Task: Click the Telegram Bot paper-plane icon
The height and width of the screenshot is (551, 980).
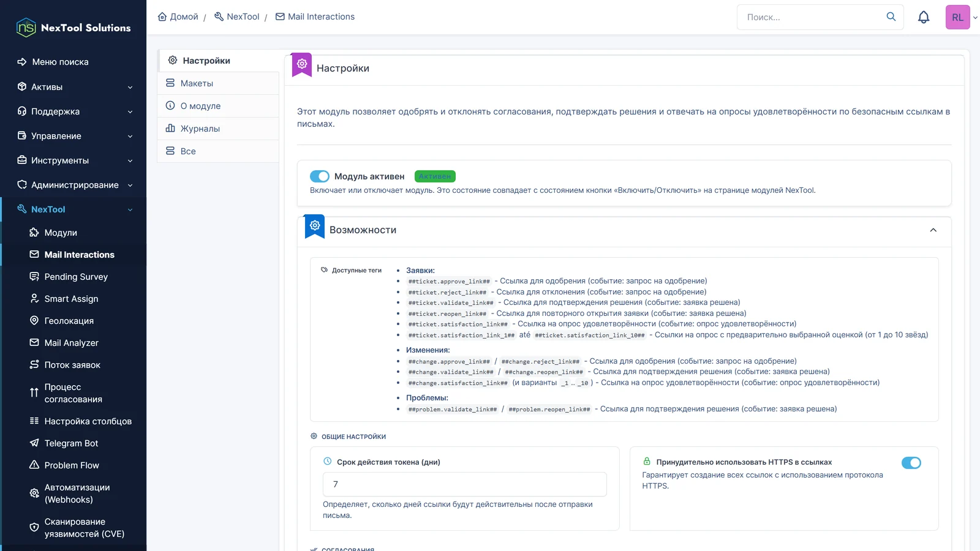Action: [x=34, y=443]
